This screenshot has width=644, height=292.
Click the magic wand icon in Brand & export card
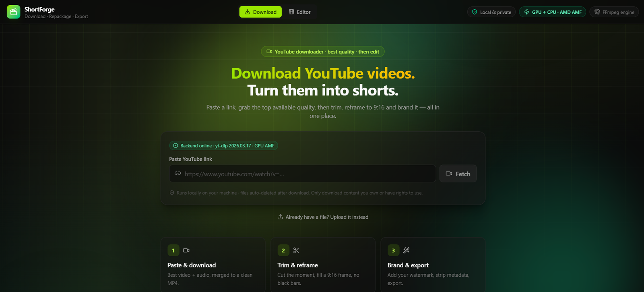(x=406, y=251)
